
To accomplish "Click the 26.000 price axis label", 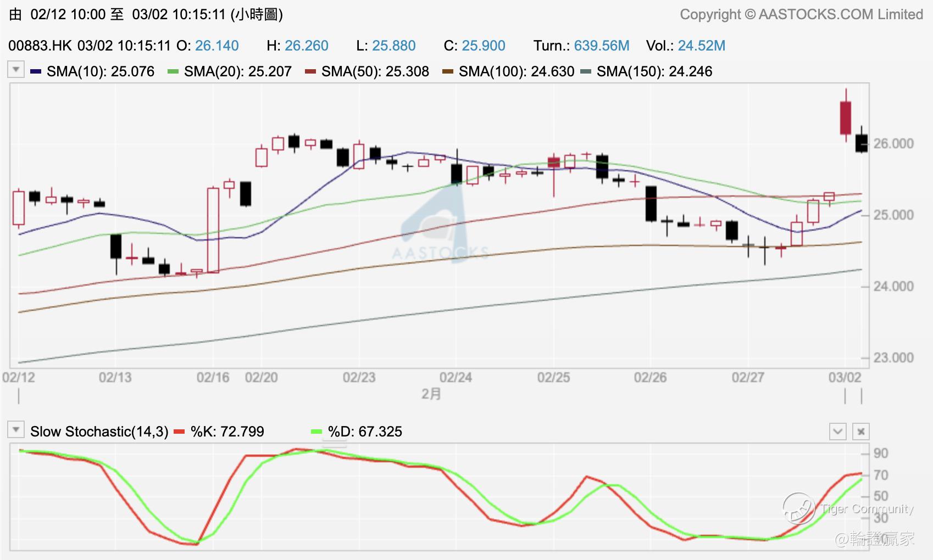I will pyautogui.click(x=894, y=144).
